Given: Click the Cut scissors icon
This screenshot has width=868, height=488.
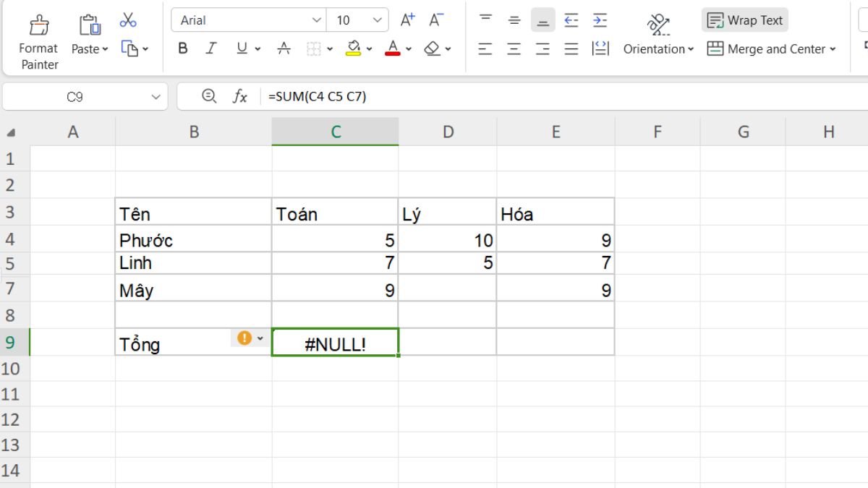Looking at the screenshot, I should [x=128, y=20].
